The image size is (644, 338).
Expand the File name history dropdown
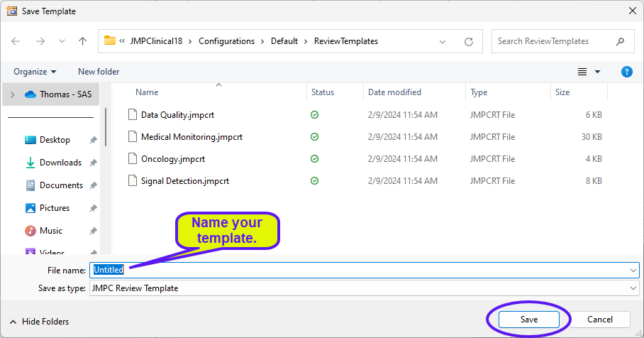point(633,270)
